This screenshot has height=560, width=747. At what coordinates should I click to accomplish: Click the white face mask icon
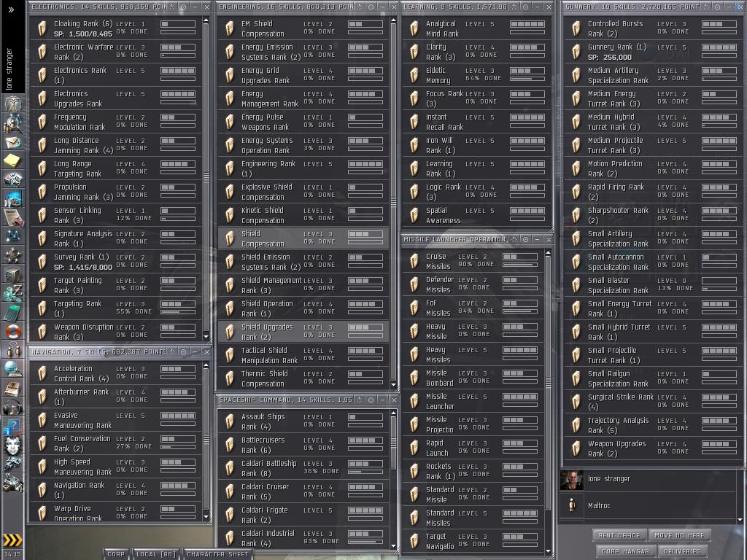[x=13, y=446]
